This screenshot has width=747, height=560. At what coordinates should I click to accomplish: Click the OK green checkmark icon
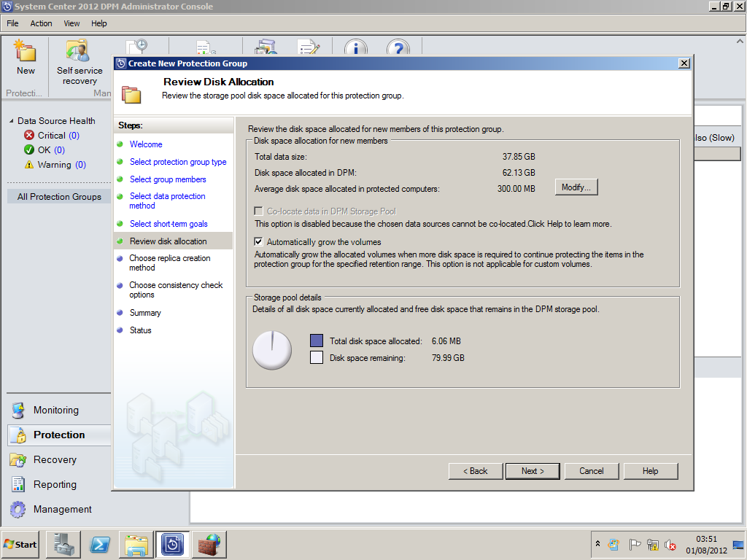click(29, 150)
